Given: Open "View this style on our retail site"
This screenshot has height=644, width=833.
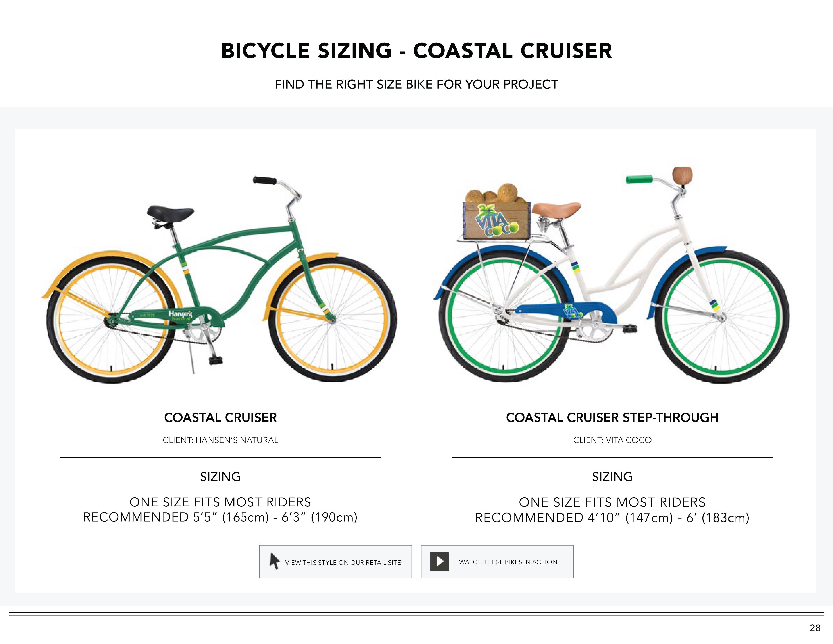Looking at the screenshot, I should 336,562.
